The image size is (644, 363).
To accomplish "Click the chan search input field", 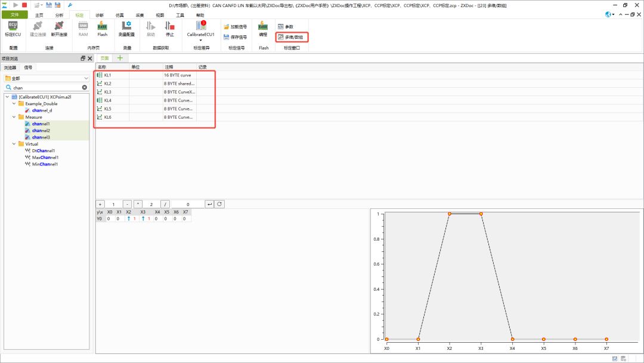I will [45, 88].
